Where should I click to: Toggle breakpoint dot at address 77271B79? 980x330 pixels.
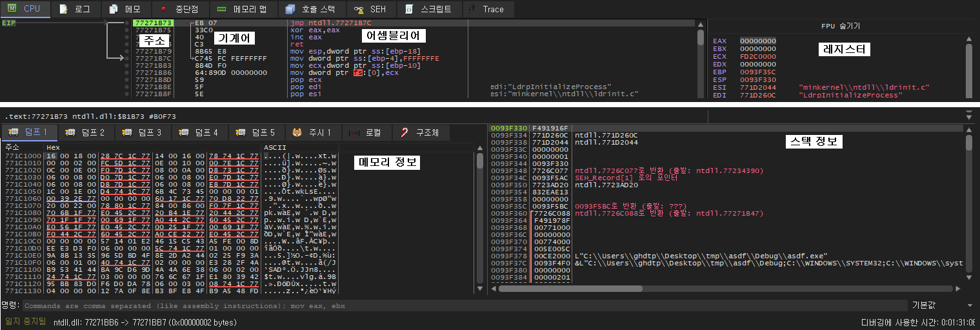[127, 51]
